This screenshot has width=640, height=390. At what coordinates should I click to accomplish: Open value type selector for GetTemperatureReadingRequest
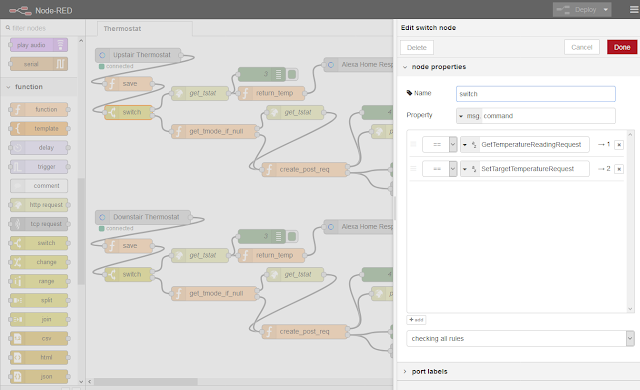click(x=469, y=144)
